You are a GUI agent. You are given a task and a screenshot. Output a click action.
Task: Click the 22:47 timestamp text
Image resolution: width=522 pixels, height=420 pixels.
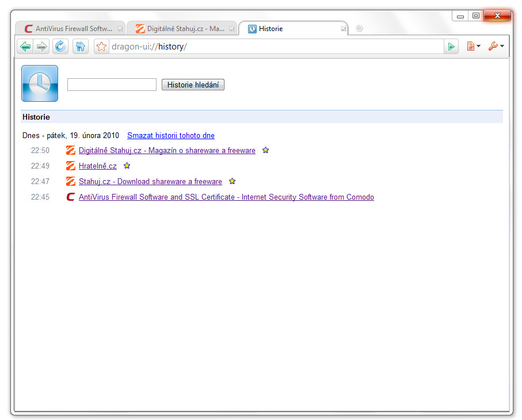coord(40,181)
